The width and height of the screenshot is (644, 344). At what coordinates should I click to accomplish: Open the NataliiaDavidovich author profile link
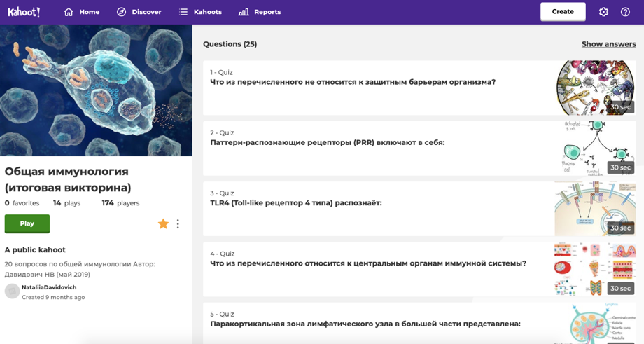tap(49, 287)
